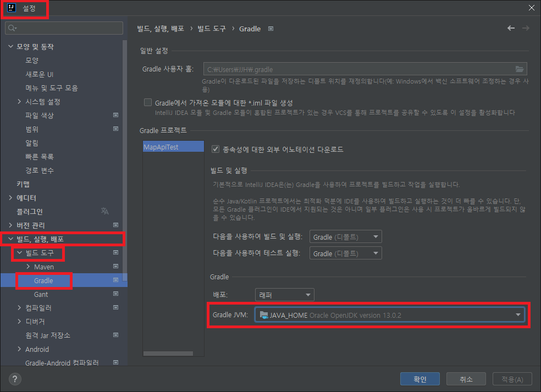The height and width of the screenshot is (392, 541).
Task: Click the project-level icon next to Gradle breadcrumb
Action: pos(271,29)
